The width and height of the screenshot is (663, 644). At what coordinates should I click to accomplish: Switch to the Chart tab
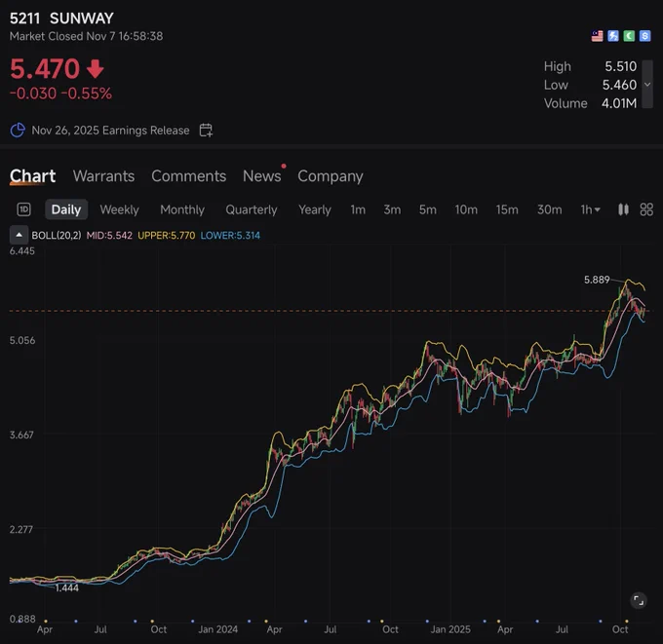point(32,176)
